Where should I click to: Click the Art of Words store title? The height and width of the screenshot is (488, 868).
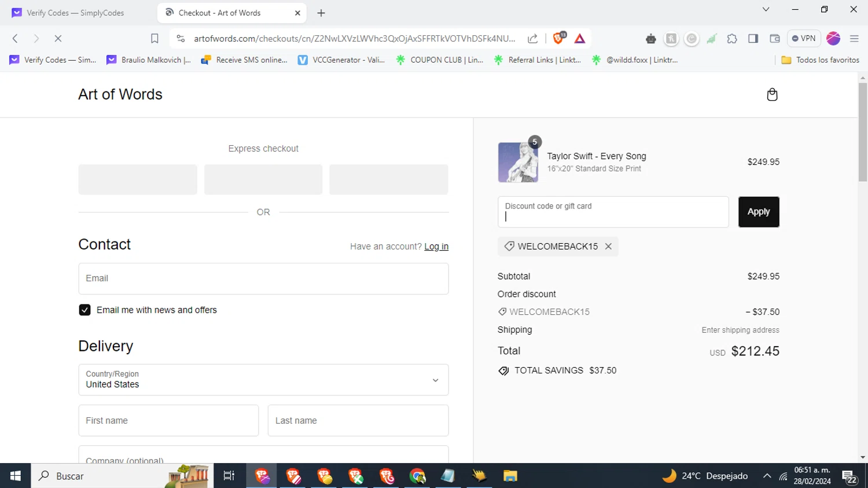click(120, 94)
